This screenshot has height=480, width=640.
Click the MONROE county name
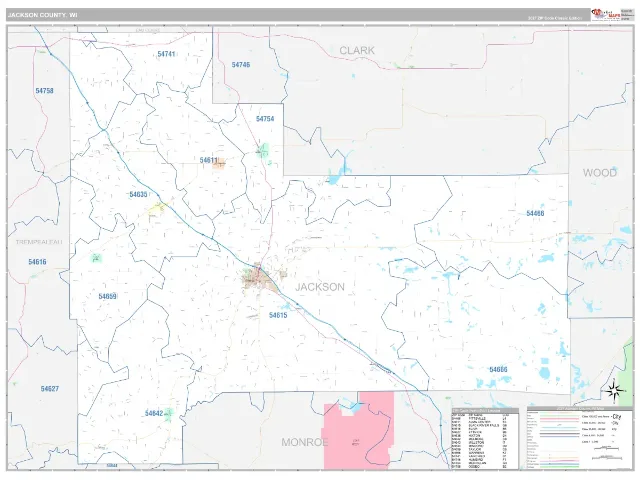click(304, 442)
